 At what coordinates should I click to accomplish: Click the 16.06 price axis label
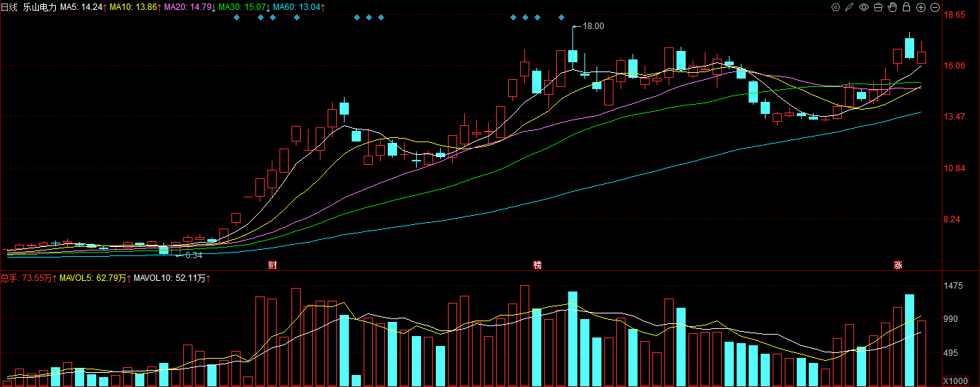tap(955, 66)
